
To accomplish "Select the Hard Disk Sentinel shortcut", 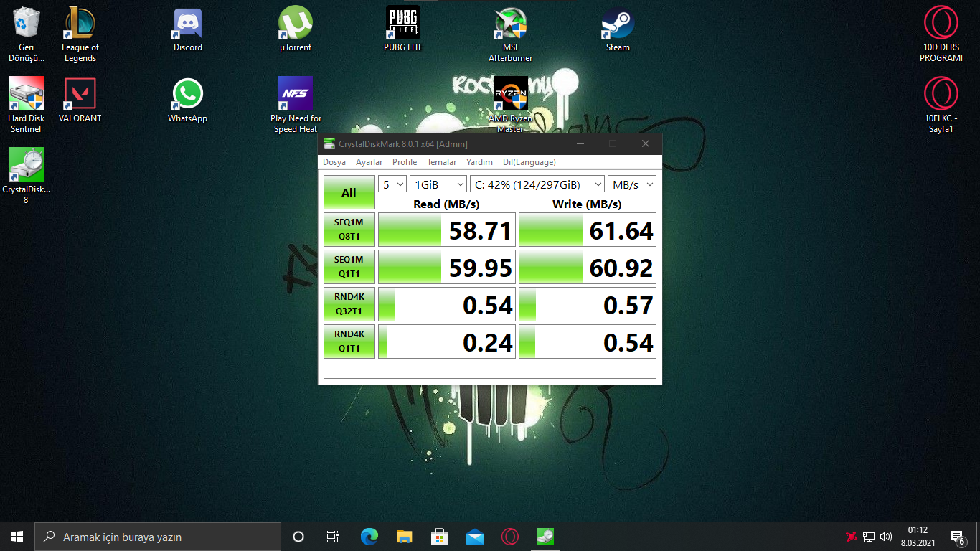I will (x=27, y=105).
